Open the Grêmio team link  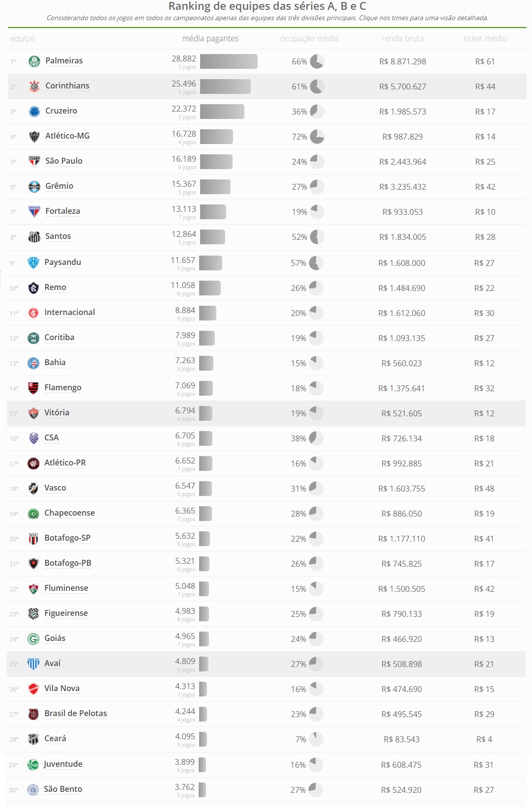59,186
